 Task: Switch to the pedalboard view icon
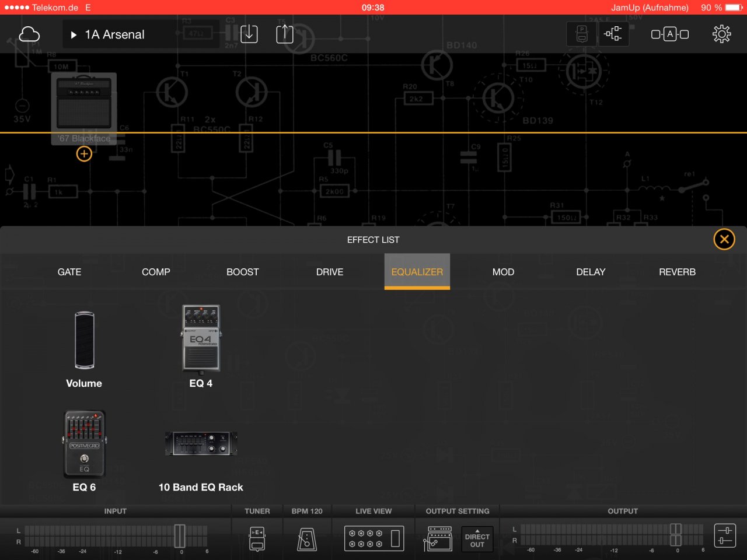pos(582,34)
